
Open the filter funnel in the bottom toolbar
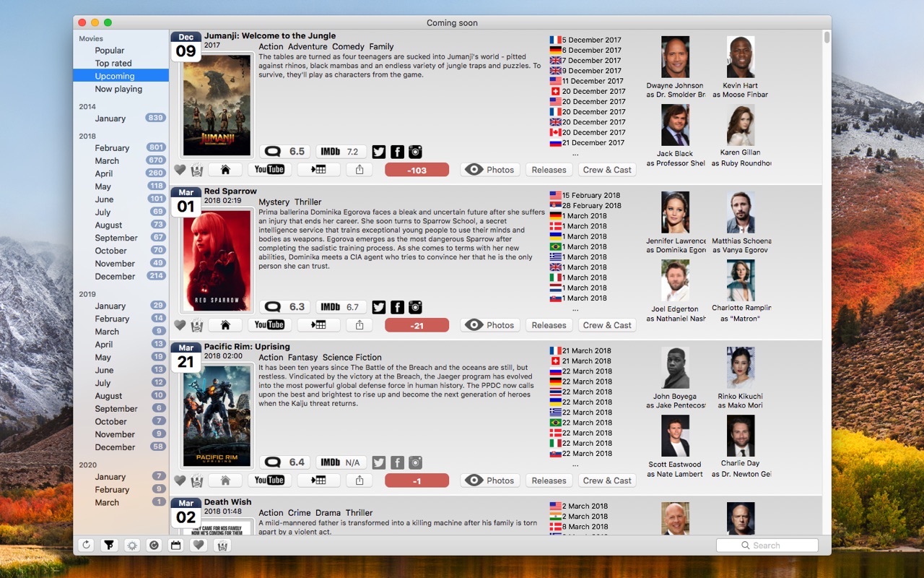tap(109, 545)
